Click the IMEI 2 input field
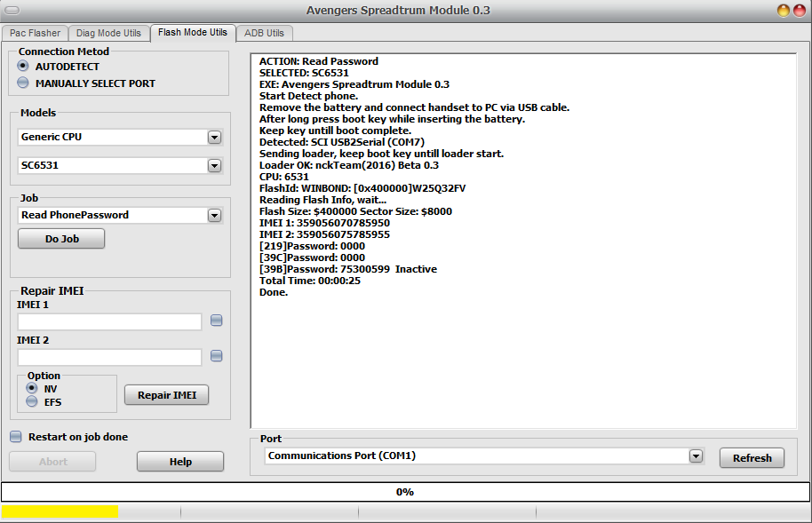The image size is (812, 523). 109,357
